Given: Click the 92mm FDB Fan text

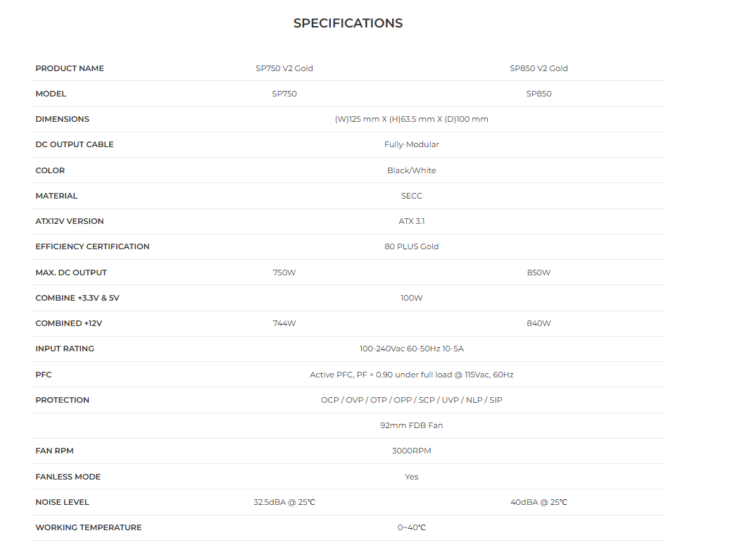Looking at the screenshot, I should coord(411,425).
